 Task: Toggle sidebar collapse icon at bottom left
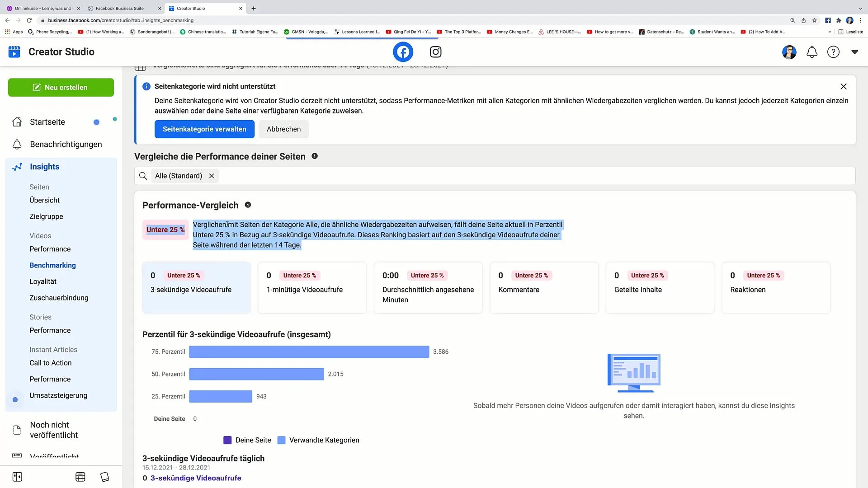tap(17, 477)
